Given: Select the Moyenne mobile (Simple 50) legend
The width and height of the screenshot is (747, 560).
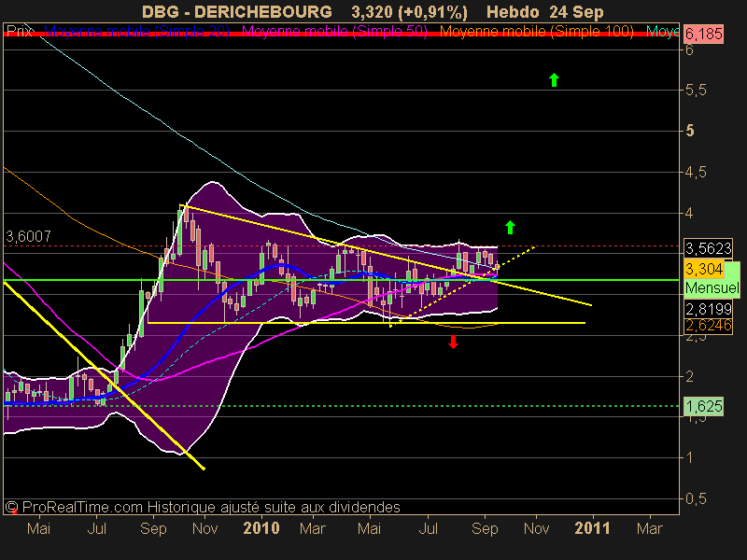Looking at the screenshot, I should pyautogui.click(x=334, y=32).
